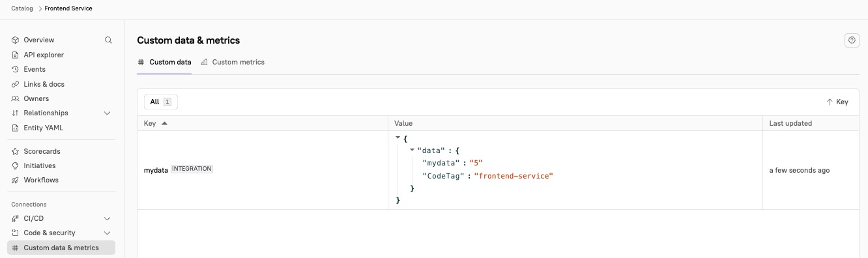Click the Custom data & metrics heading

pyautogui.click(x=188, y=40)
